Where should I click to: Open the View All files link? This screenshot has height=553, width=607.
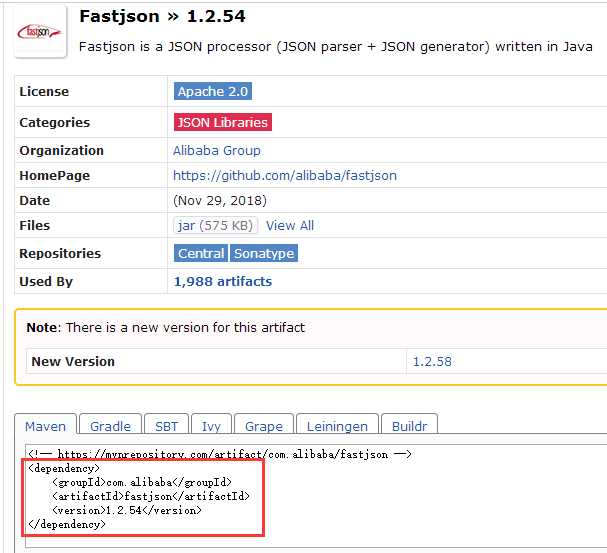290,225
